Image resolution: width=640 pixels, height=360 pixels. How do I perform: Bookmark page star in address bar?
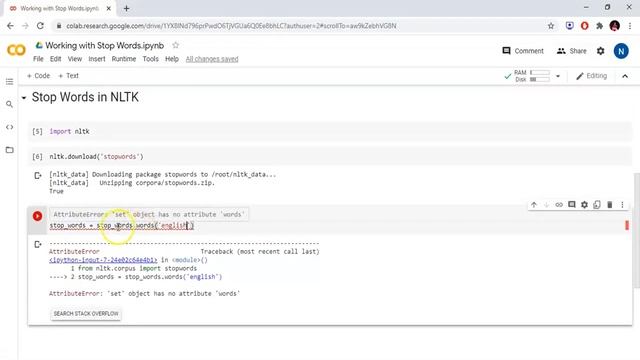pyautogui.click(x=551, y=26)
